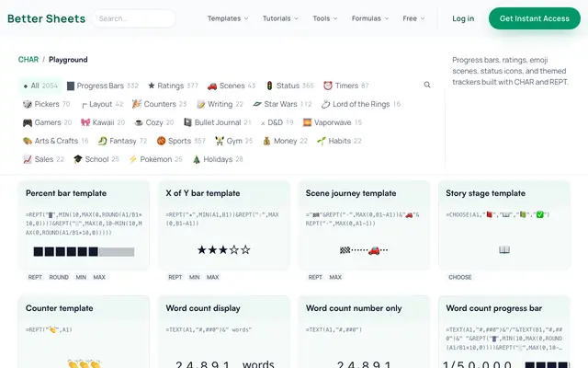
Task: Choose the Money bag filter
Action: [x=286, y=141]
